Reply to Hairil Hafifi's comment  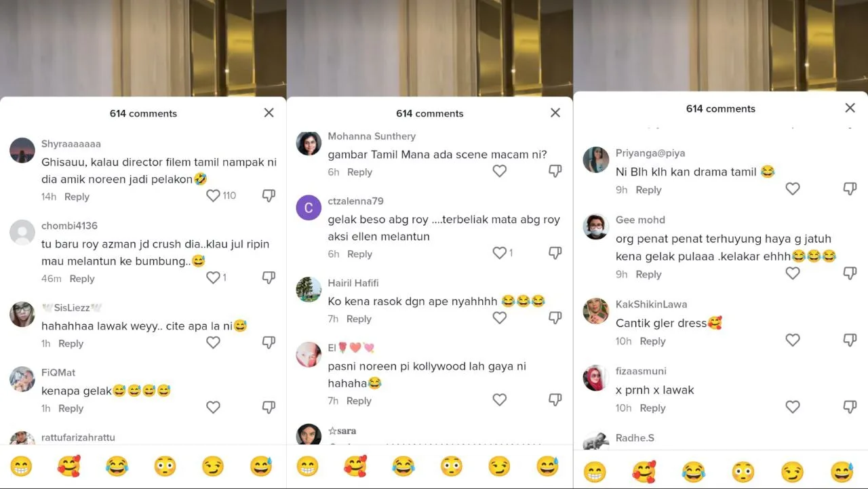pyautogui.click(x=359, y=319)
